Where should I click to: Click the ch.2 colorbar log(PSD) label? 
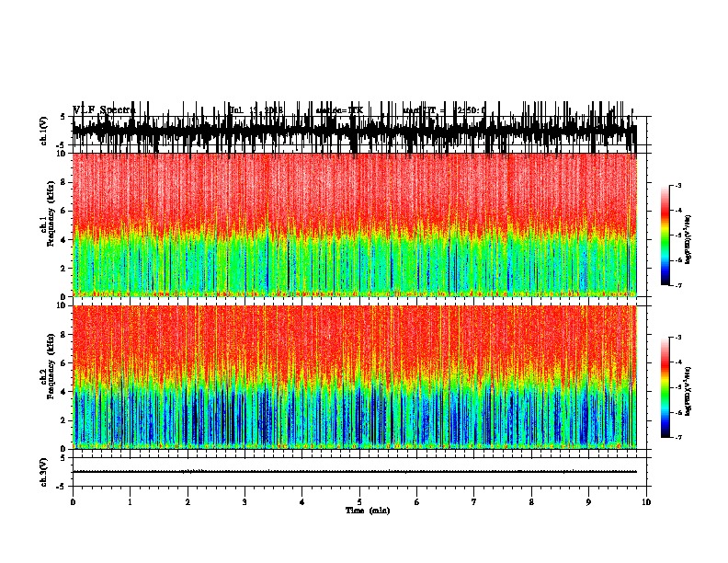(x=688, y=391)
